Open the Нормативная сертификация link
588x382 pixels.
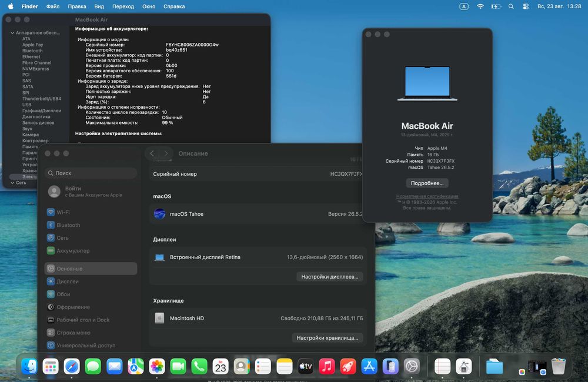427,196
